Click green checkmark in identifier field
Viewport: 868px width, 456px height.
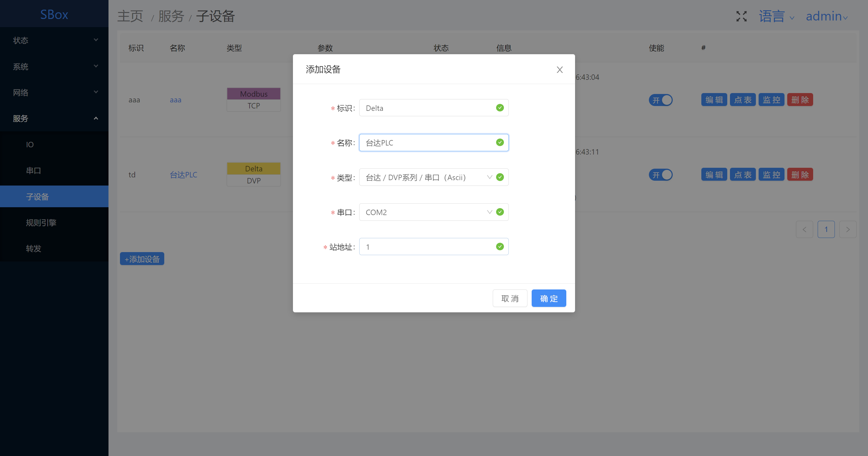(x=500, y=108)
